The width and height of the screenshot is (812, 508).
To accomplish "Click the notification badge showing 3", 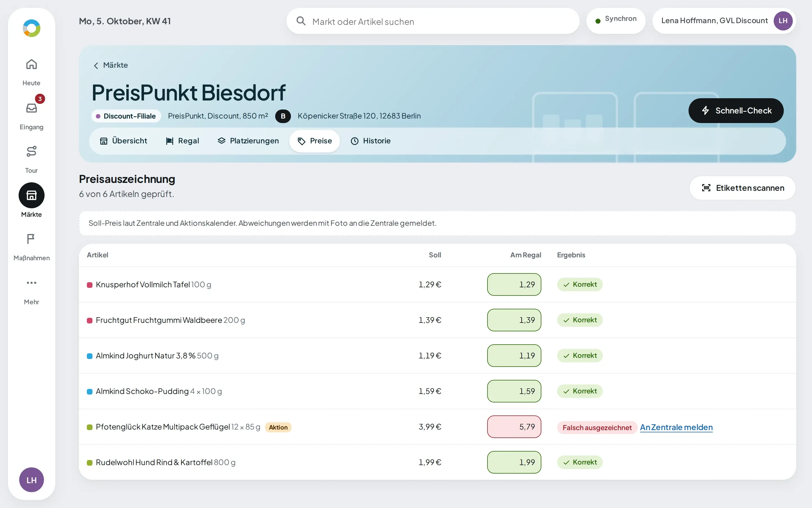I will click(x=40, y=99).
